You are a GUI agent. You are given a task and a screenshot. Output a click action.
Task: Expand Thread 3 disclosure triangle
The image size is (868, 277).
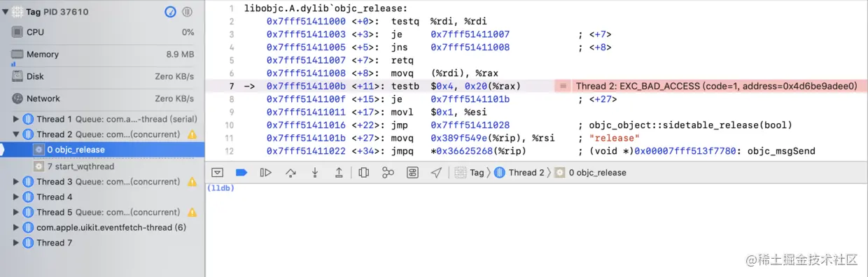coord(16,182)
